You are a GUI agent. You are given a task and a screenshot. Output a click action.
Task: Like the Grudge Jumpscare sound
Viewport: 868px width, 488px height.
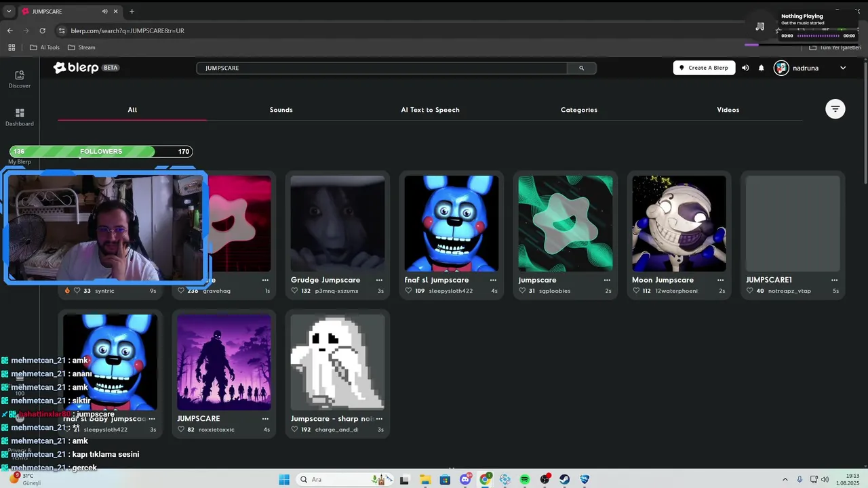pyautogui.click(x=294, y=291)
